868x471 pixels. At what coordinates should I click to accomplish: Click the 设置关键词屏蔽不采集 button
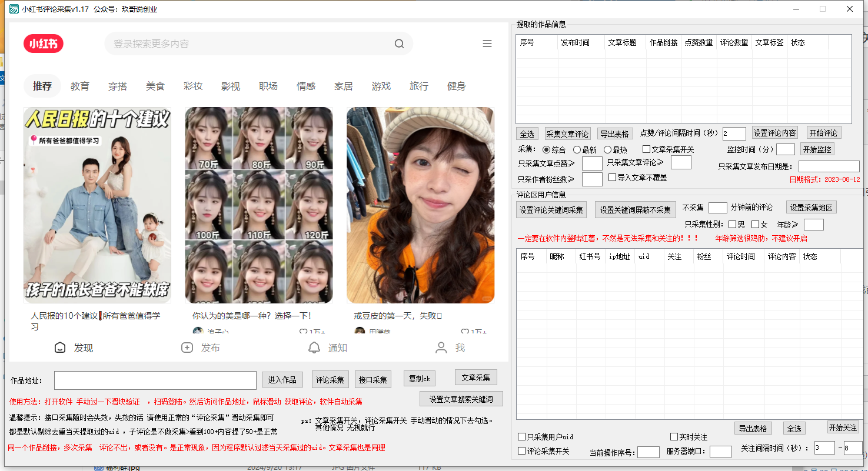[x=636, y=210]
